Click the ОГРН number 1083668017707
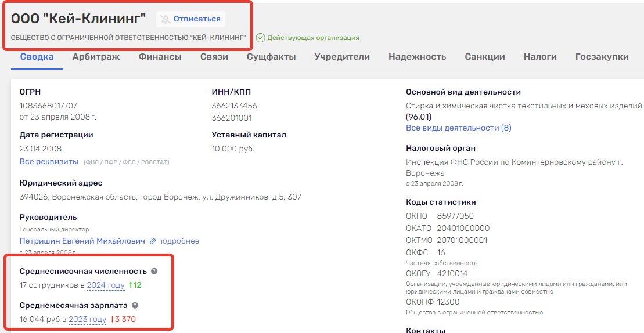644x333 pixels. point(48,106)
